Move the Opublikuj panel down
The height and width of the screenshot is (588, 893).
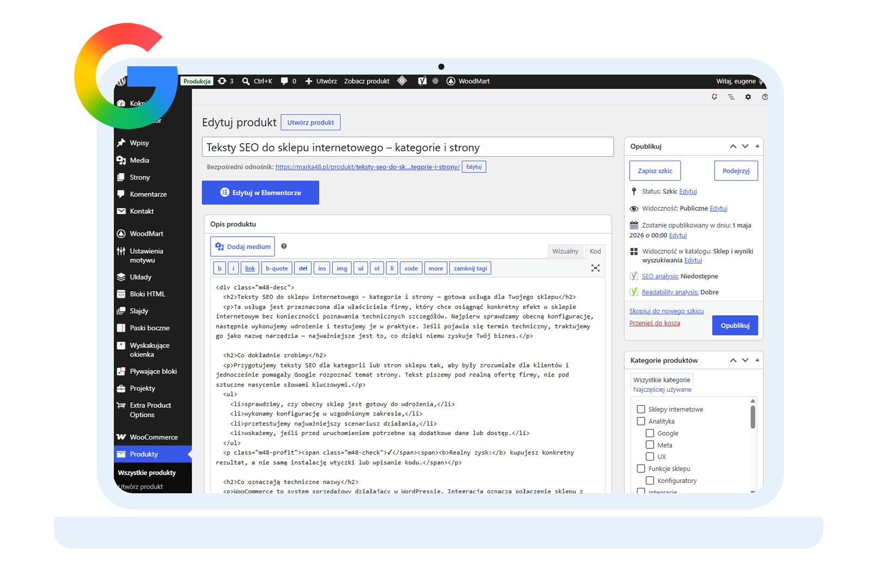pos(745,146)
